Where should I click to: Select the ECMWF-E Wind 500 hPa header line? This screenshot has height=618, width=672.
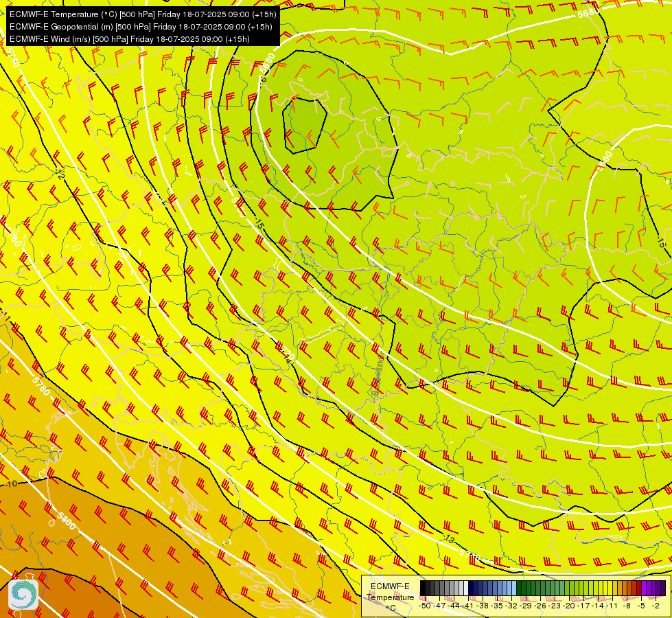coord(130,39)
